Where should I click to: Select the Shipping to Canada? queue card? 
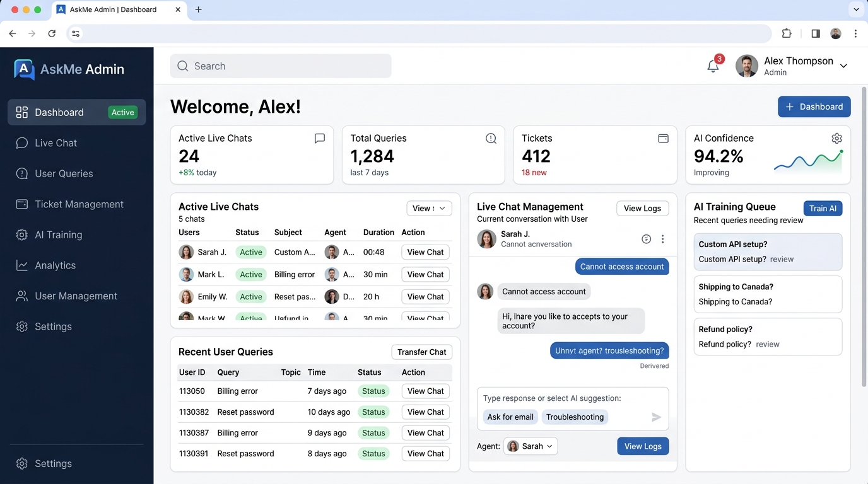pyautogui.click(x=768, y=294)
